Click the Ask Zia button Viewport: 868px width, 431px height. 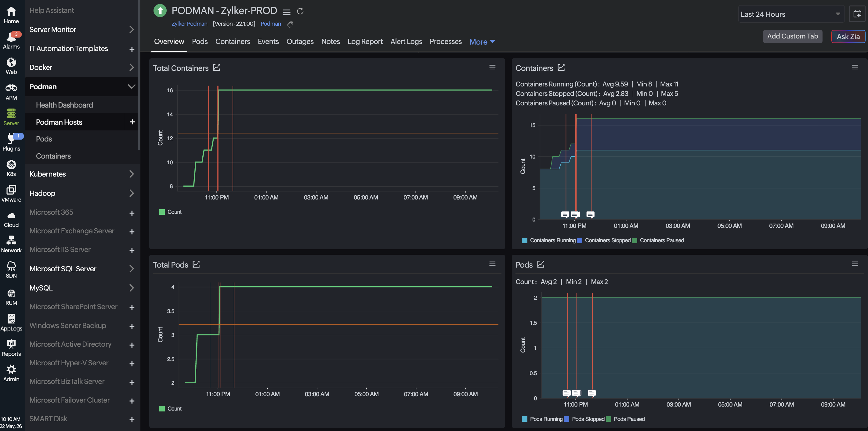click(848, 36)
